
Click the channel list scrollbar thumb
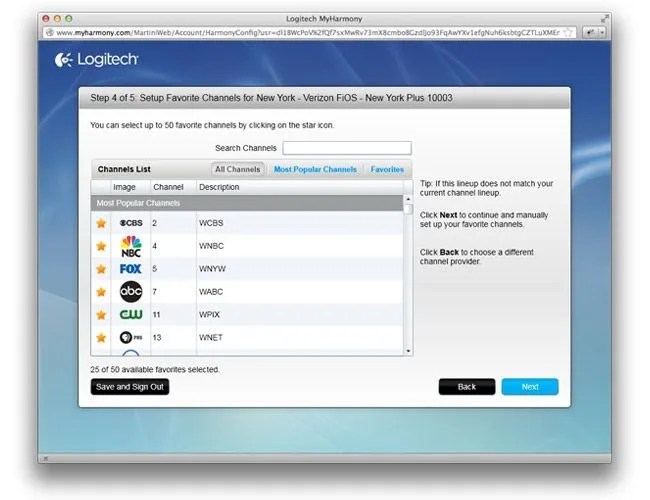[408, 209]
